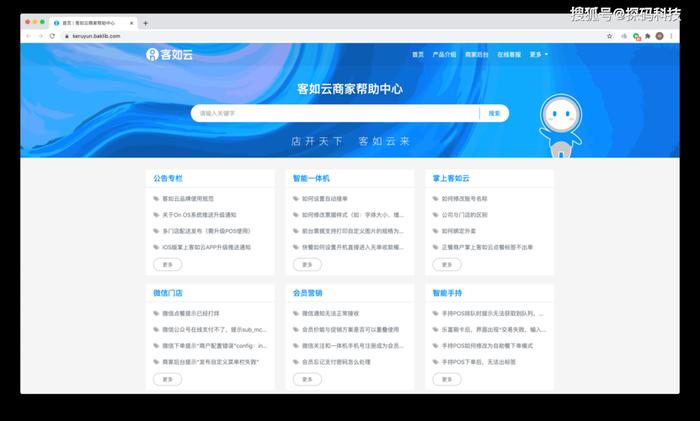Open the 在线客服 navigation item
The image size is (700, 421).
(x=509, y=54)
